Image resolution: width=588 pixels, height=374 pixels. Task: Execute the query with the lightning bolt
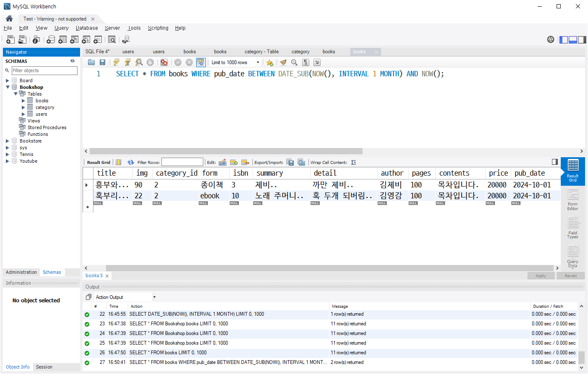tap(117, 62)
